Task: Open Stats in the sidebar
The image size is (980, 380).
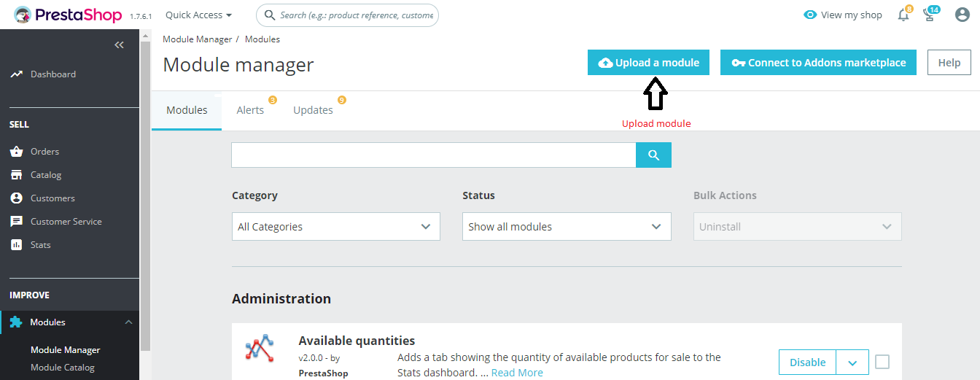Action: tap(41, 245)
